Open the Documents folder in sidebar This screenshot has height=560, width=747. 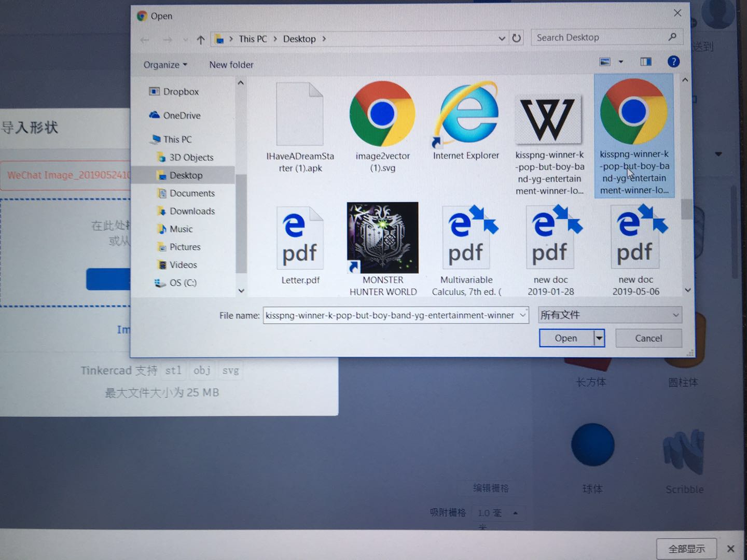(x=186, y=193)
